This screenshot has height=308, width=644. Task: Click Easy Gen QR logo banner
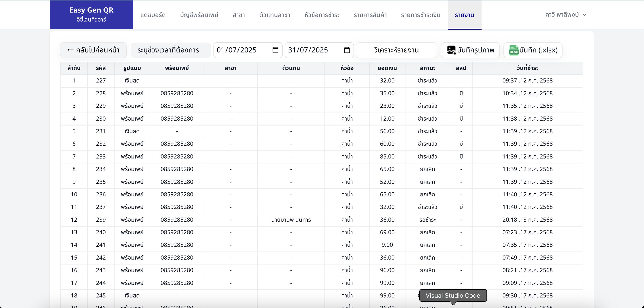tap(91, 15)
